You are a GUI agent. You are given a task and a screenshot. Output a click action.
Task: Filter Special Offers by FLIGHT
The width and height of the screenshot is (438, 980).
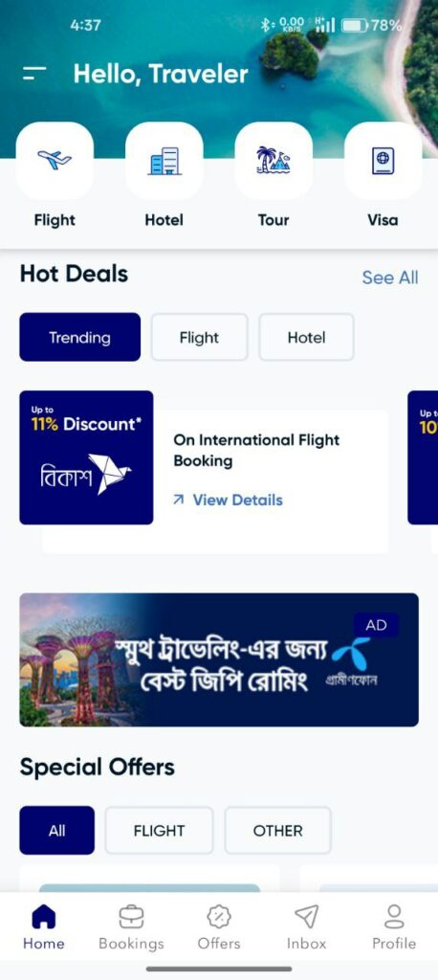coord(159,831)
